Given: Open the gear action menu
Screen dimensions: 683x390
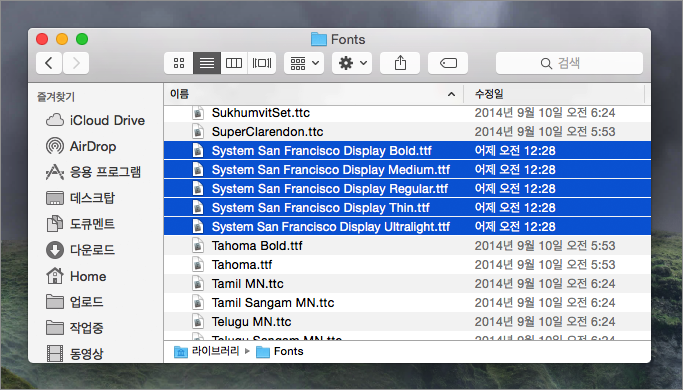Looking at the screenshot, I should click(352, 63).
